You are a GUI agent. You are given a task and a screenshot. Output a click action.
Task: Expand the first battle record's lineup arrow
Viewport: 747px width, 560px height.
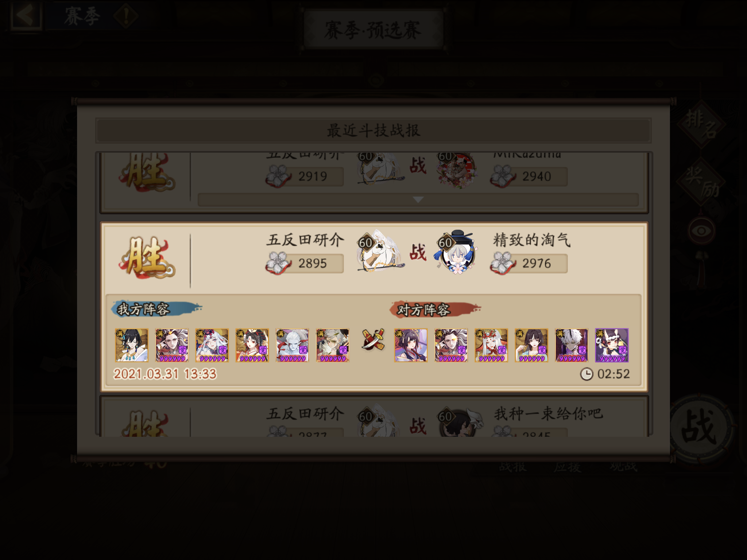[418, 199]
